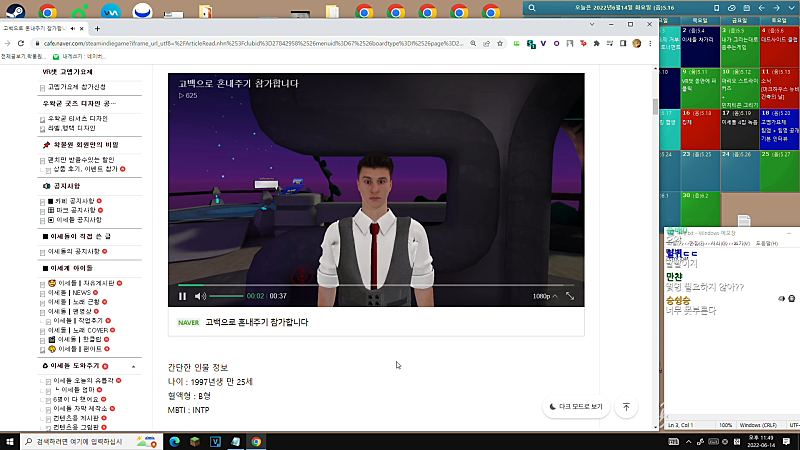This screenshot has width=800, height=450.
Task: Open Microsoft Edge from the taskbar
Action: click(174, 441)
